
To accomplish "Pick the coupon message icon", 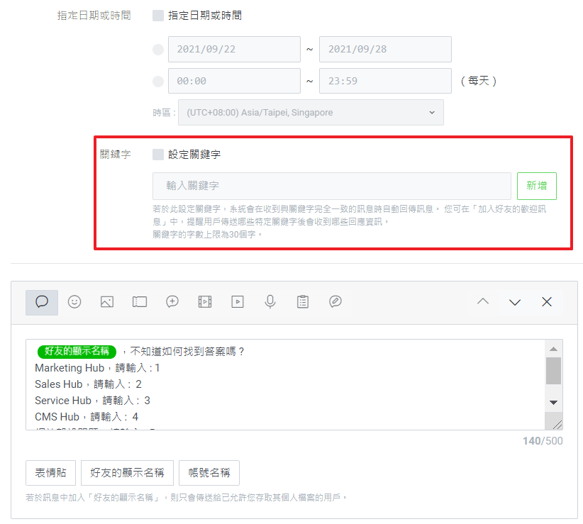I will (x=139, y=302).
